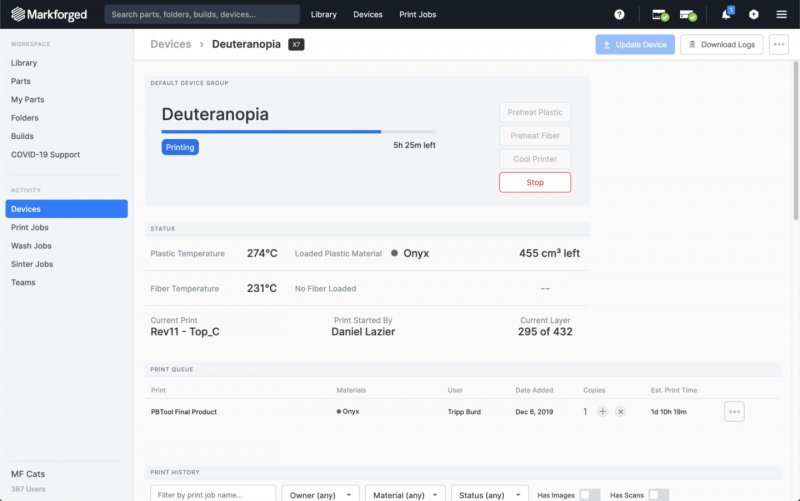Toggle the Has Images switch
This screenshot has height=501, width=800.
pos(589,494)
